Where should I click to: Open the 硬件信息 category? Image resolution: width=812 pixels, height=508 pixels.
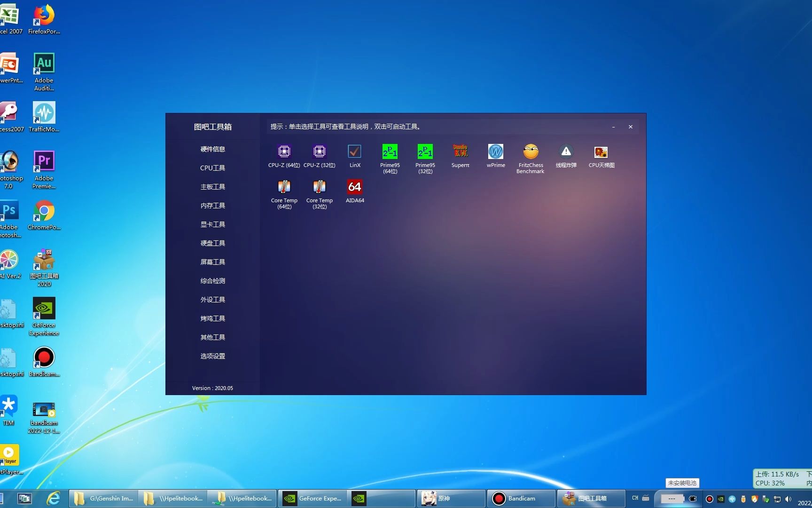coord(212,149)
